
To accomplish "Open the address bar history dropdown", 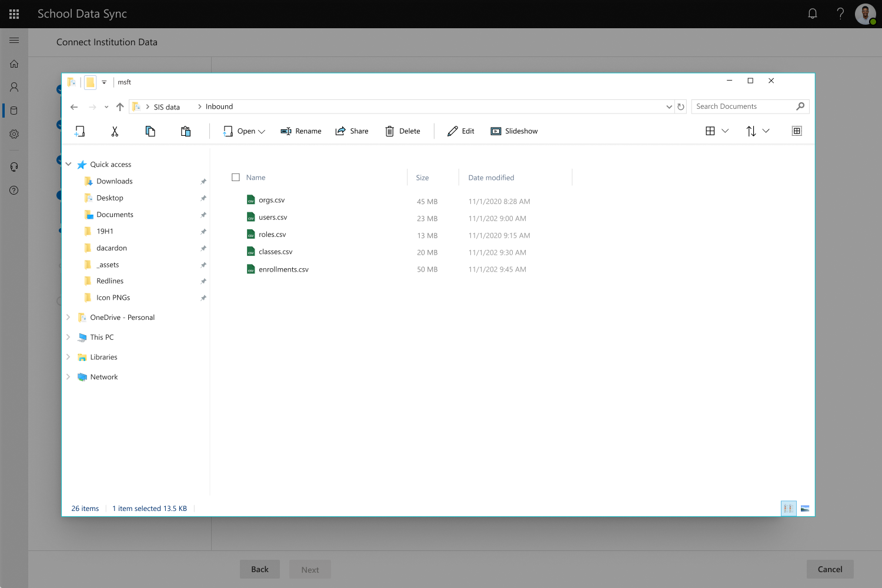I will pos(669,106).
